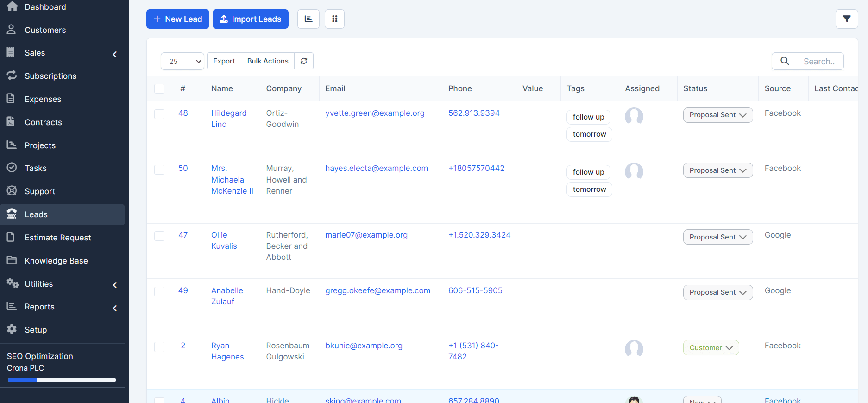The image size is (868, 403).
Task: Click the Expenses document icon
Action: [11, 99]
